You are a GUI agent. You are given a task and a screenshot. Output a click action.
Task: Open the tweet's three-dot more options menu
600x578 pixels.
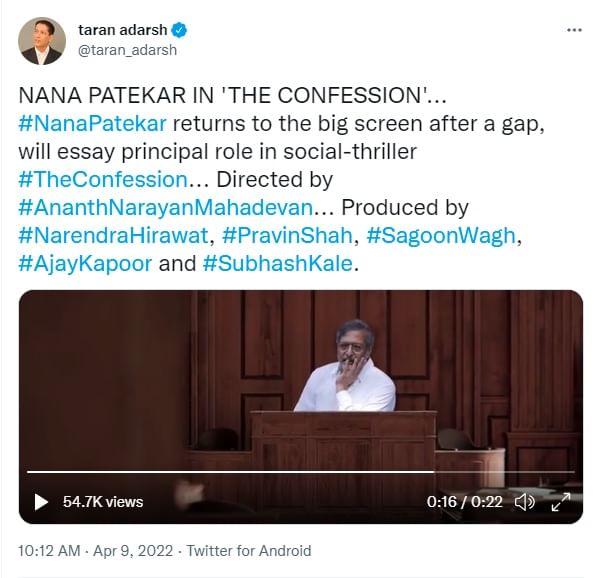[573, 30]
